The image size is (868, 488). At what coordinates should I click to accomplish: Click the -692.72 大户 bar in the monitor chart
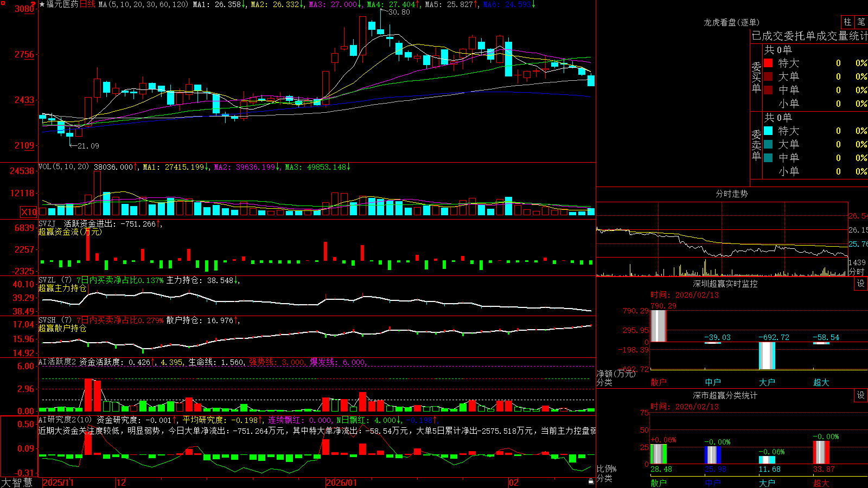pos(767,356)
